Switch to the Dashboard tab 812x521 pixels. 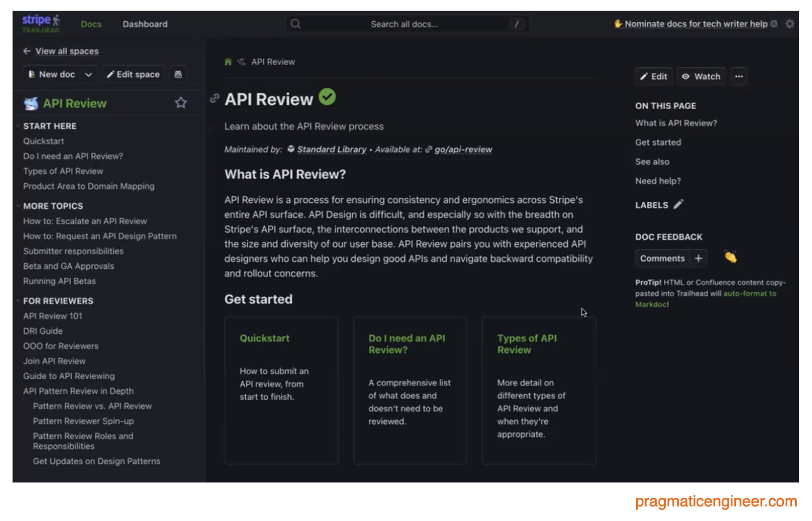(x=145, y=24)
